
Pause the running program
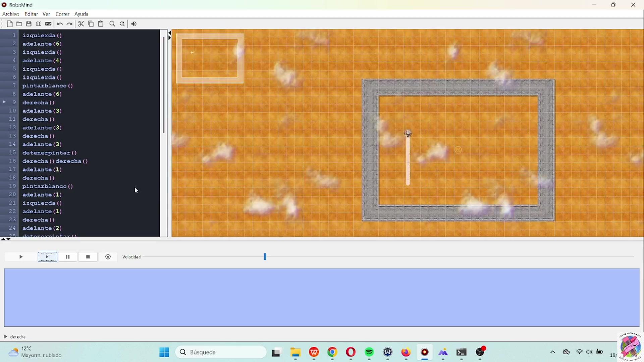click(x=67, y=257)
